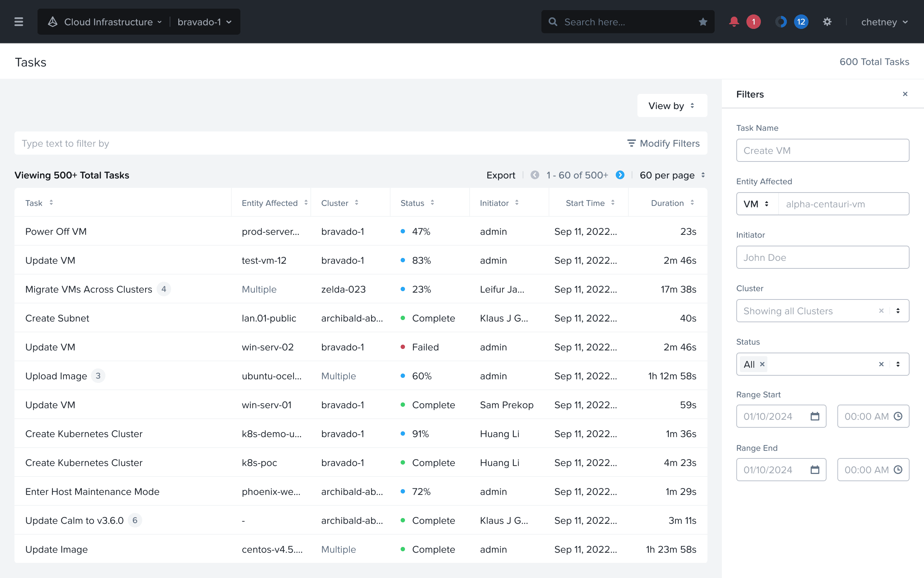Screen dimensions: 924x578
Task: Select Enter Host Maintenance Mode task
Action: pyautogui.click(x=92, y=492)
